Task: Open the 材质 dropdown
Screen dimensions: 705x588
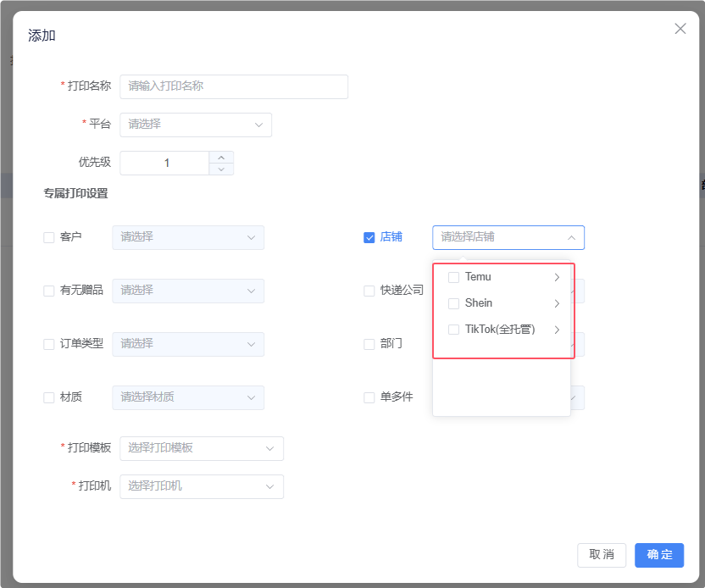Action: coord(188,397)
